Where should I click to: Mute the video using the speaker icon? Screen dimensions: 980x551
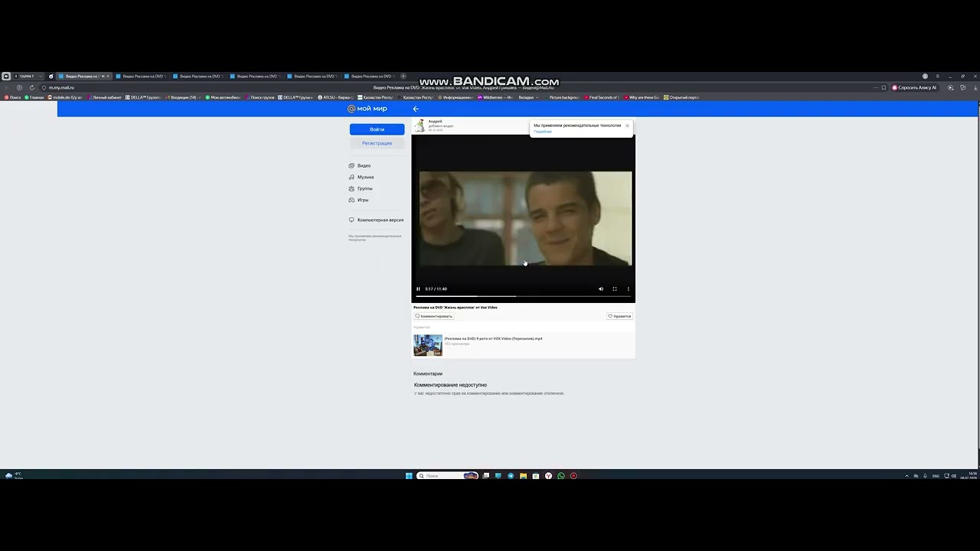(x=601, y=289)
